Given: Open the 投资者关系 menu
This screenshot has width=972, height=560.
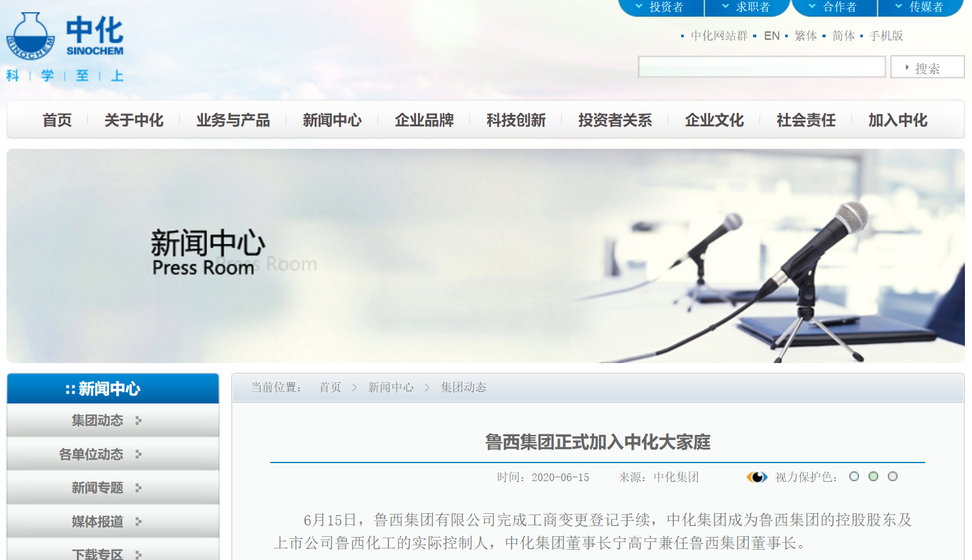Looking at the screenshot, I should click(x=615, y=120).
